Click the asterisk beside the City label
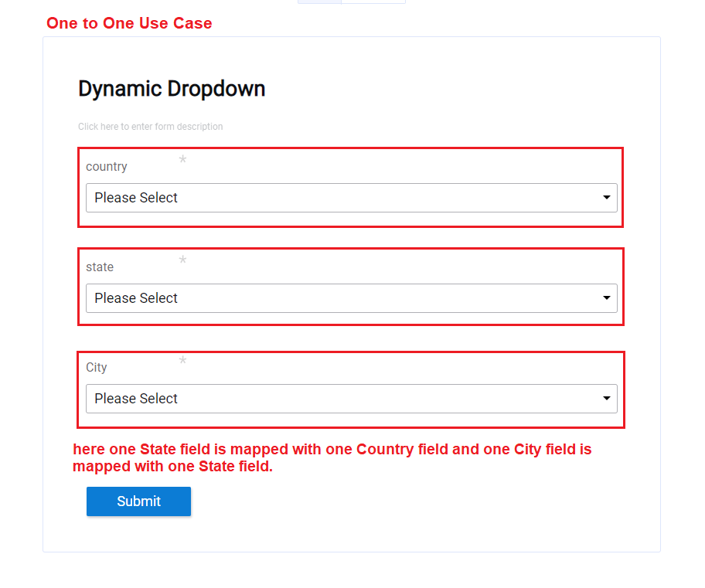This screenshot has height=588, width=705. click(x=182, y=362)
